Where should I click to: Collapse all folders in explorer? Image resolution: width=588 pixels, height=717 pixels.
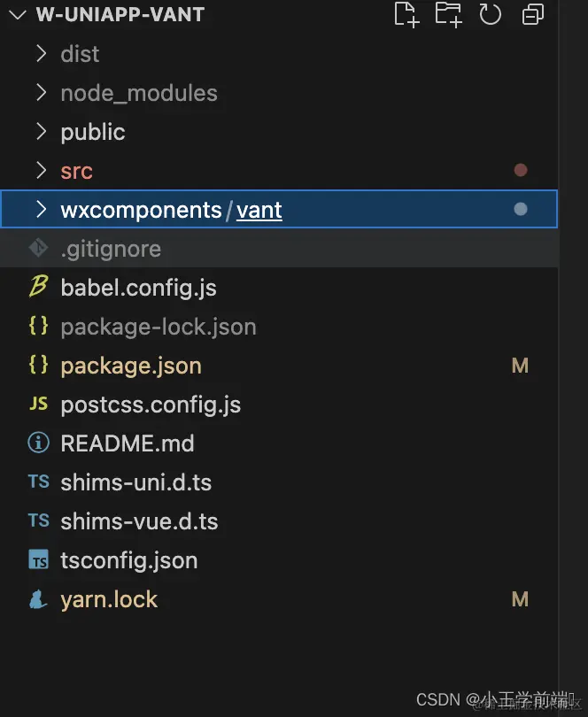point(533,14)
